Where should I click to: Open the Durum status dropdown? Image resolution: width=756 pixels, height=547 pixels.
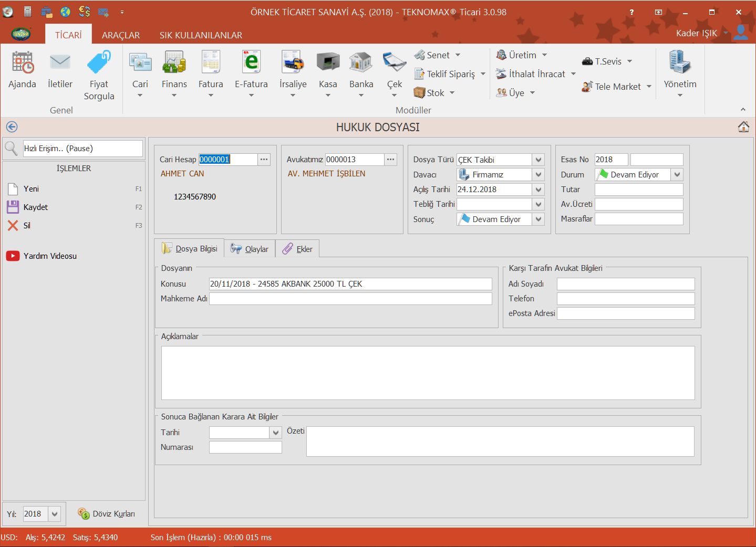tap(677, 175)
